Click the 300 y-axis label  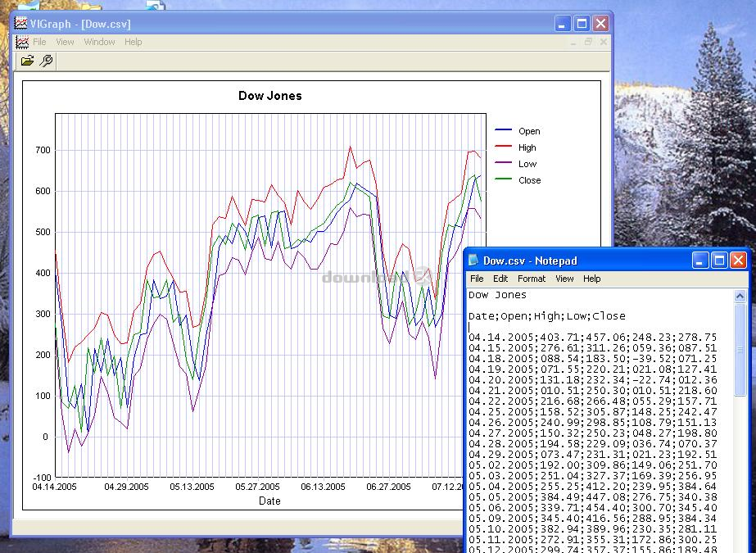pyautogui.click(x=43, y=314)
